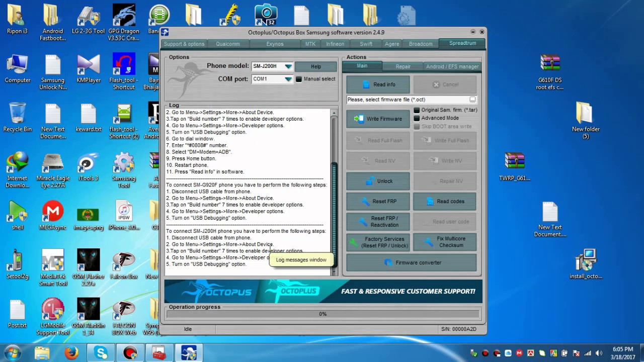Open the Firmware converter

point(411,262)
